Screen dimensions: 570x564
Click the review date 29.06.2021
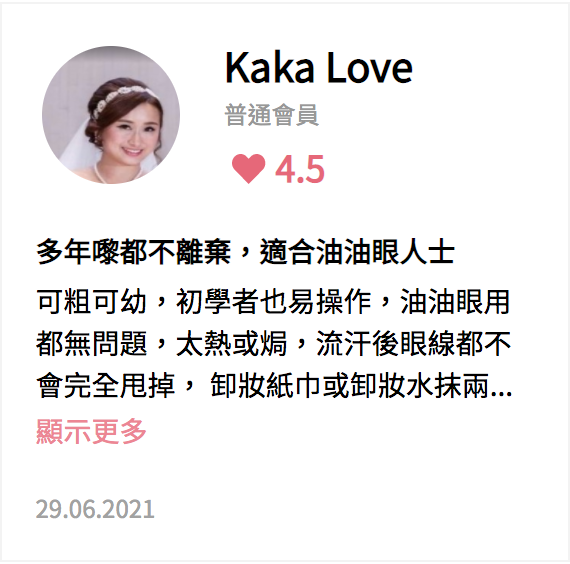[95, 509]
